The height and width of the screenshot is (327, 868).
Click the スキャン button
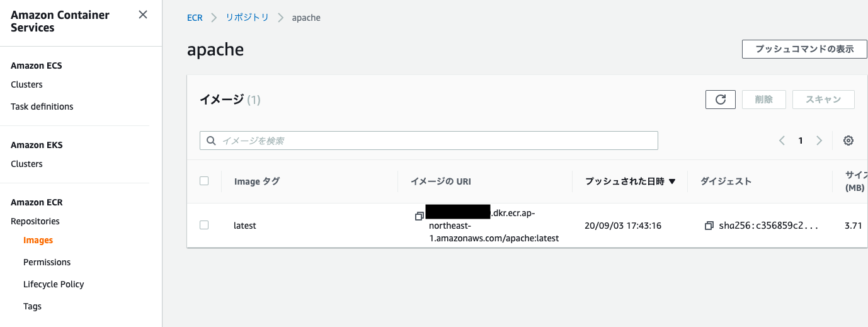pos(823,100)
